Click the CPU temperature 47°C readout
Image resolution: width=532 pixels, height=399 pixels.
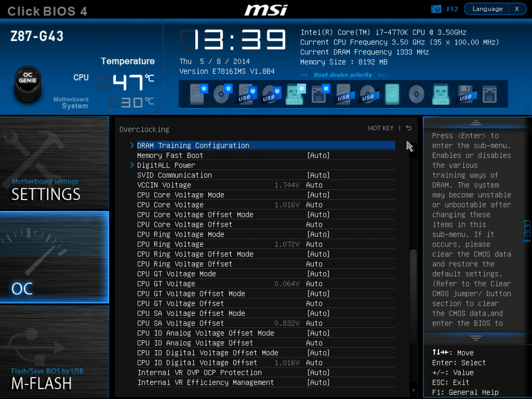tap(126, 83)
